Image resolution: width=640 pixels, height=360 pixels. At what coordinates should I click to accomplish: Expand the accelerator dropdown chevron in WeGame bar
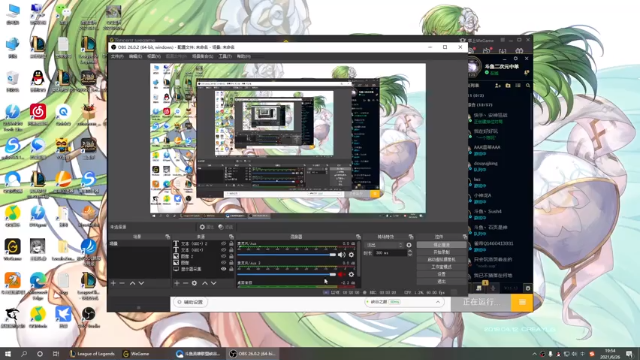pos(438,302)
